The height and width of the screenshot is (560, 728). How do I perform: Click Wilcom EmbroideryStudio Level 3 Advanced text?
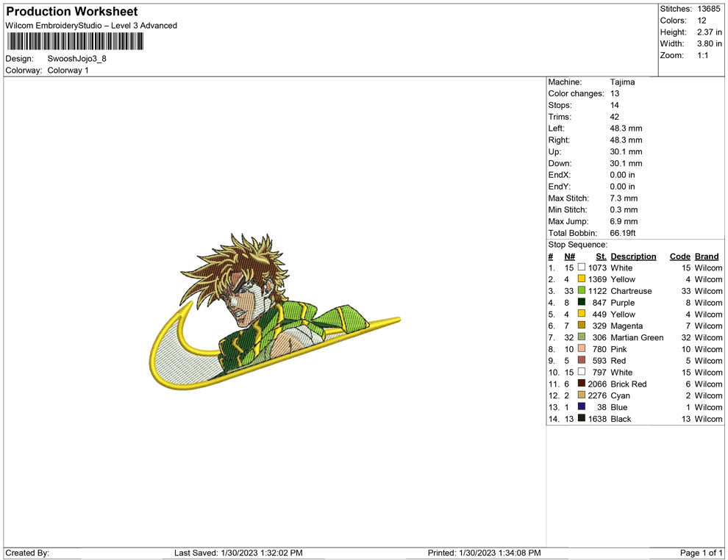coord(91,26)
